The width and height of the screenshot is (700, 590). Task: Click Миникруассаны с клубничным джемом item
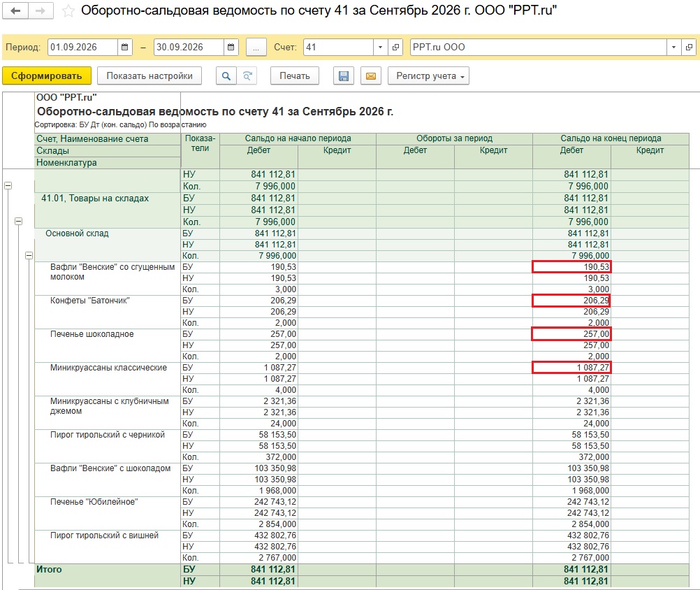[110, 406]
